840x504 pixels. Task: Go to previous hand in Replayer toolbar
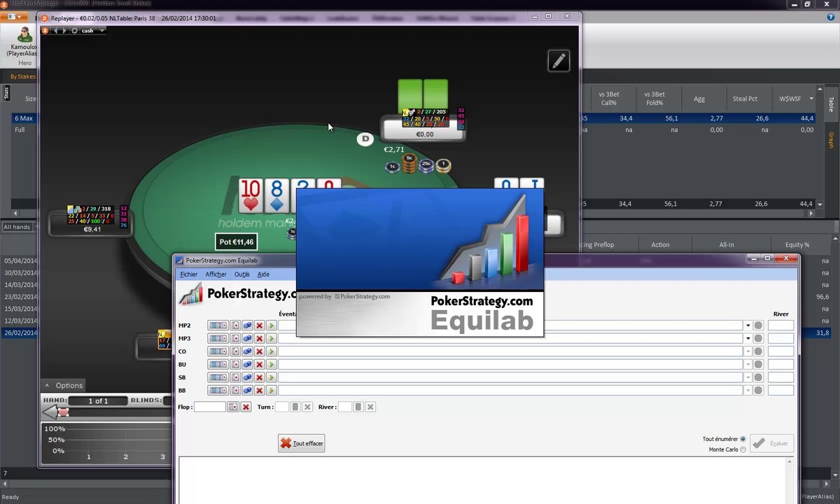55,31
